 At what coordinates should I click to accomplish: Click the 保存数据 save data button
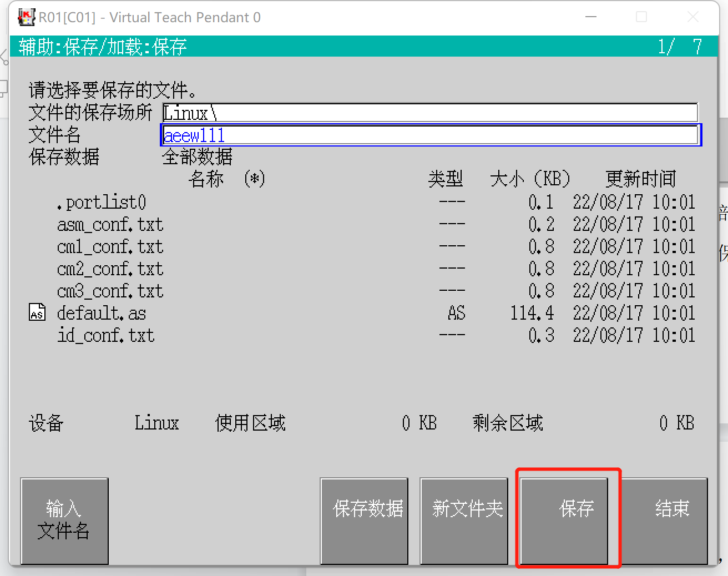coord(364,521)
